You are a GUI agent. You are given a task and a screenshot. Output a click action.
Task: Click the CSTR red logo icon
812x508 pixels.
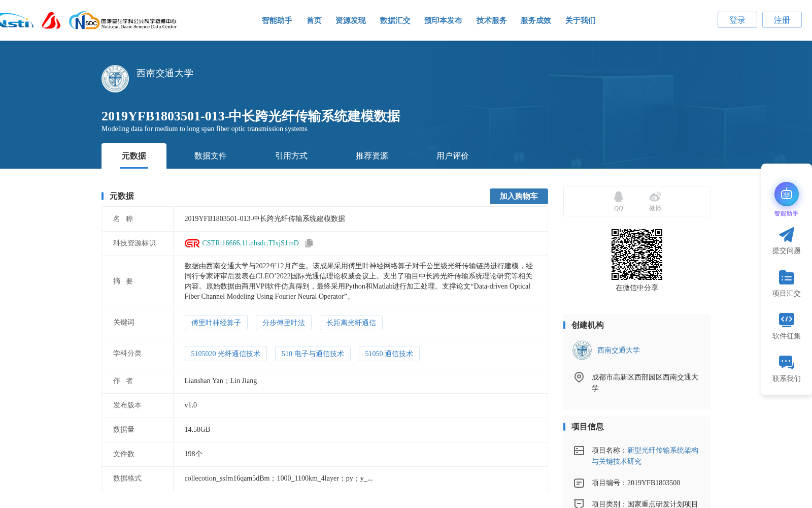coord(192,243)
